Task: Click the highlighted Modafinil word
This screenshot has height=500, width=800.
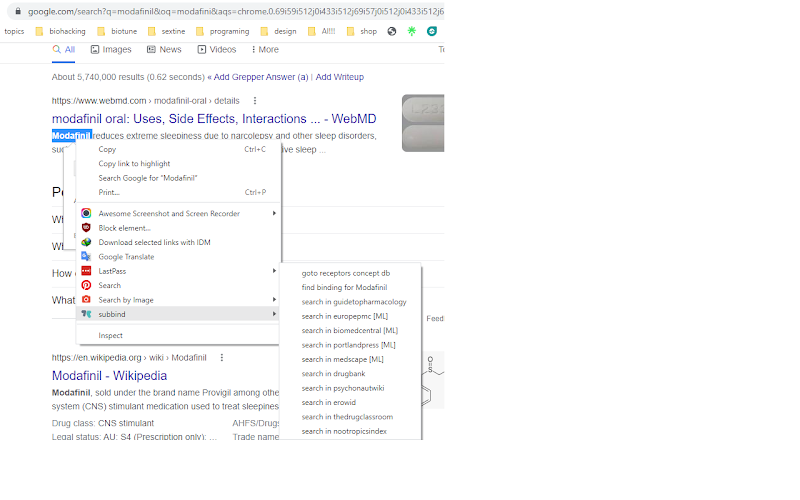Action: [71, 136]
